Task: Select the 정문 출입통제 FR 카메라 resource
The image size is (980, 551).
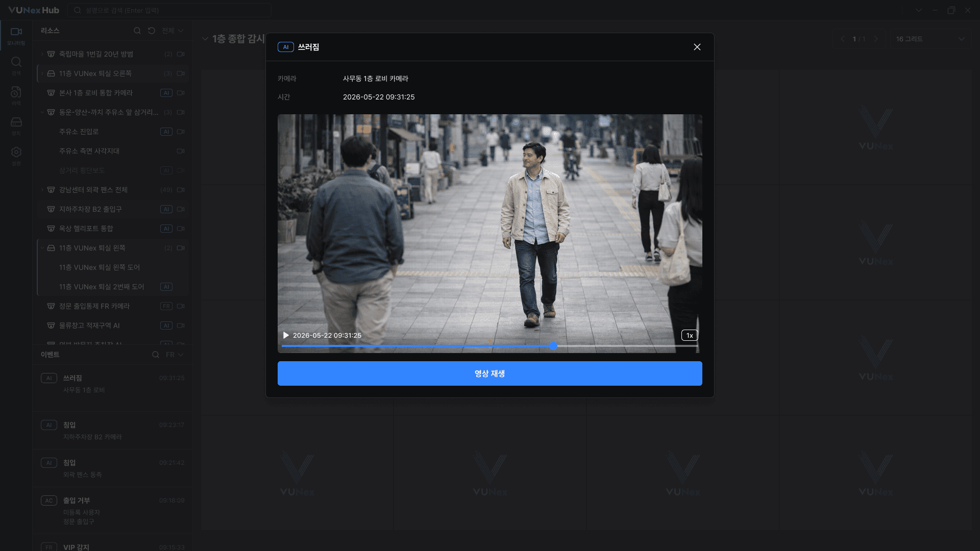Action: coord(113,306)
